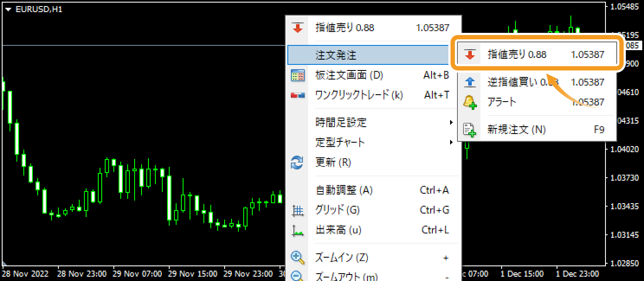Open 定型チャート menu entry
Screen dimensions: 644x281
coord(373,142)
